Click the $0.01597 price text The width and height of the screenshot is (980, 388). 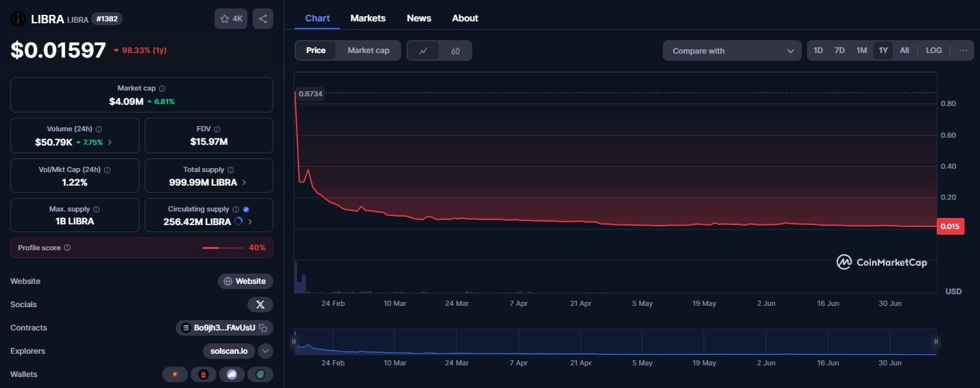click(x=58, y=50)
